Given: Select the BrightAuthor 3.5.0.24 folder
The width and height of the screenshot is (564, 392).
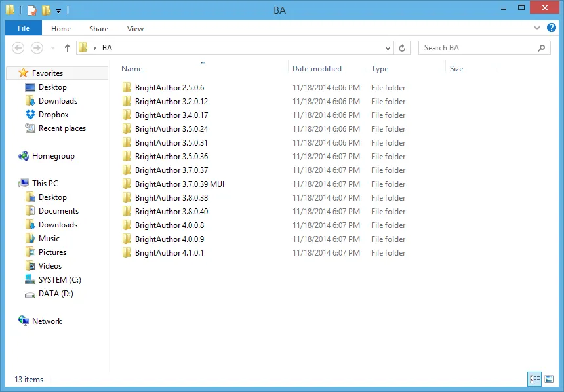Looking at the screenshot, I should [171, 128].
